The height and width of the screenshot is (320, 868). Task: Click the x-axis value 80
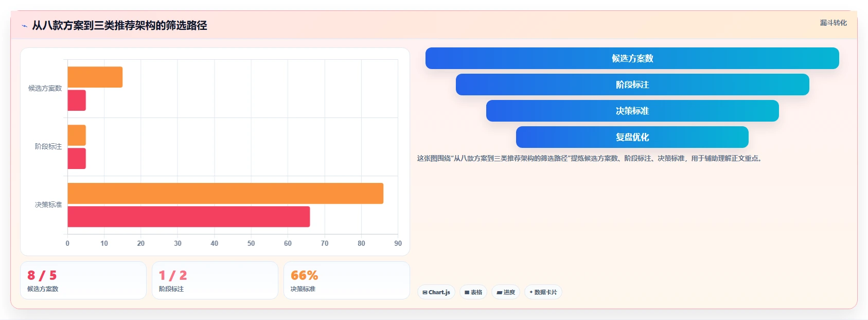361,243
